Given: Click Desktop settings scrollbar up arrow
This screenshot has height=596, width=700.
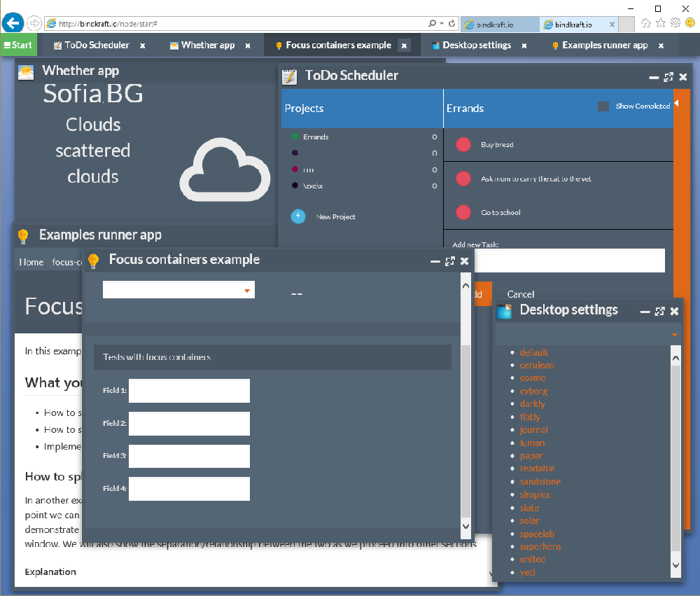Looking at the screenshot, I should pyautogui.click(x=676, y=359).
